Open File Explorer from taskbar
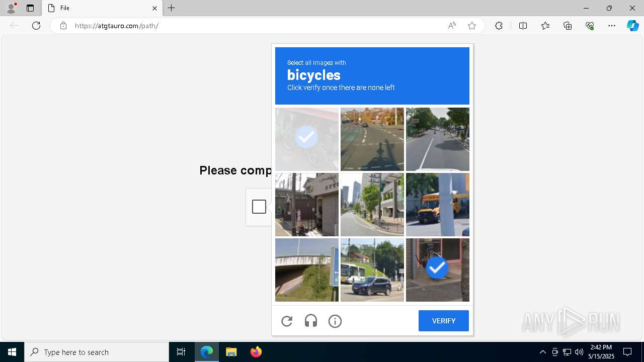 (x=231, y=352)
